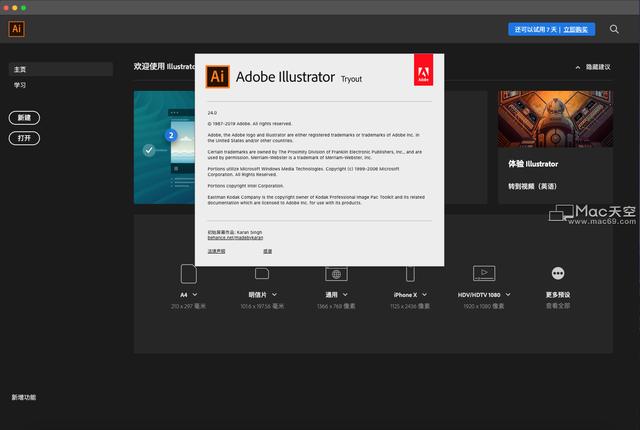Click the 还可以试用7天 trial text in the banner
This screenshot has height=430, width=640.
click(x=535, y=29)
